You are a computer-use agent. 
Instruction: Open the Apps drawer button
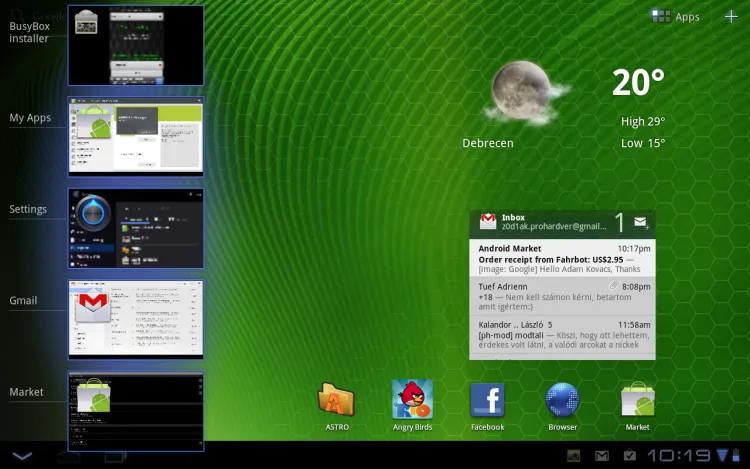(x=675, y=17)
